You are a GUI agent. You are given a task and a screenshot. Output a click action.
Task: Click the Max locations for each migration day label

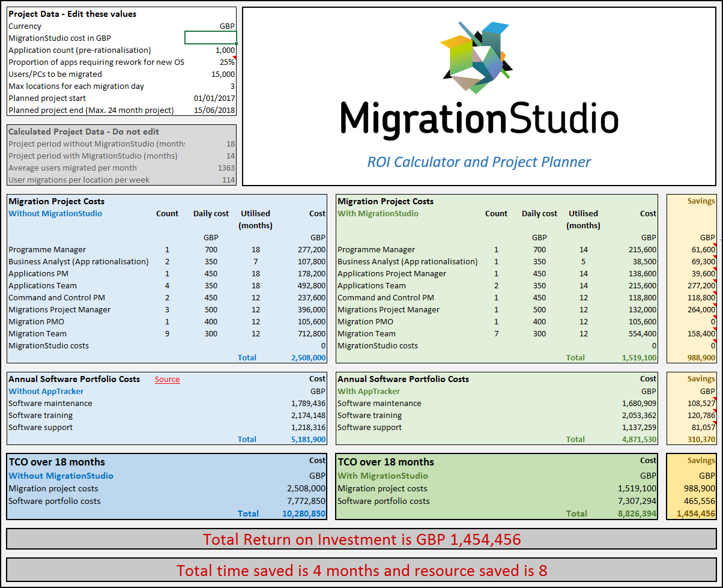click(76, 86)
